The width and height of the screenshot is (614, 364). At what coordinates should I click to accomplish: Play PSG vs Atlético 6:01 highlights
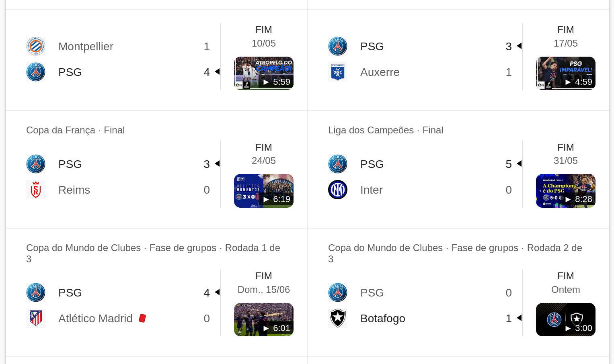pyautogui.click(x=264, y=319)
